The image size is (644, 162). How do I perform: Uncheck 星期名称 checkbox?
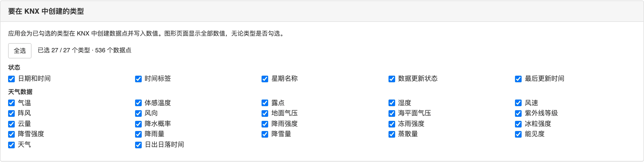(265, 79)
